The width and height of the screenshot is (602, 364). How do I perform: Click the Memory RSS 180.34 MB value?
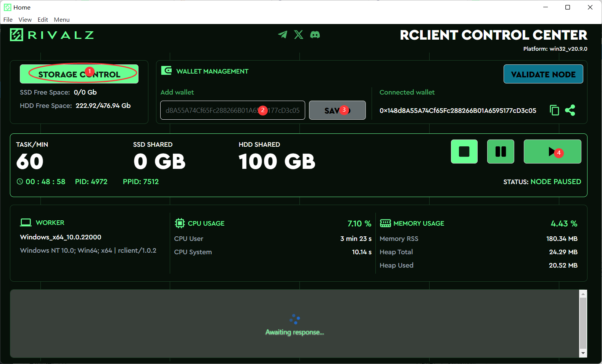pos(562,239)
